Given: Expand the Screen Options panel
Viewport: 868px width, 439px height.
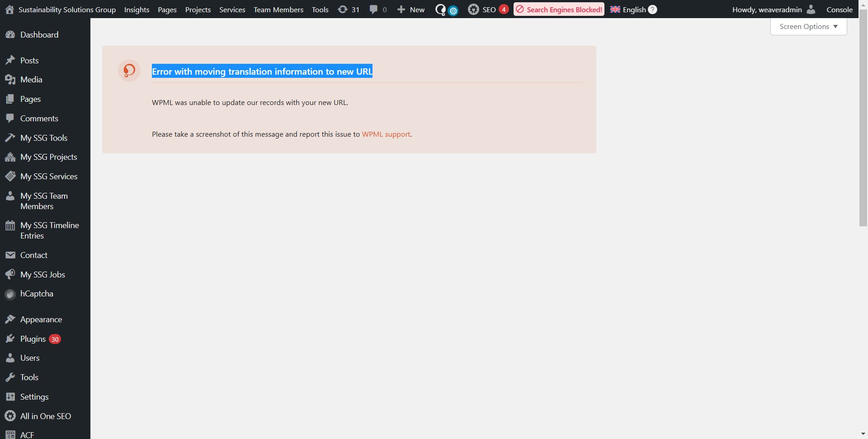Looking at the screenshot, I should coord(808,27).
